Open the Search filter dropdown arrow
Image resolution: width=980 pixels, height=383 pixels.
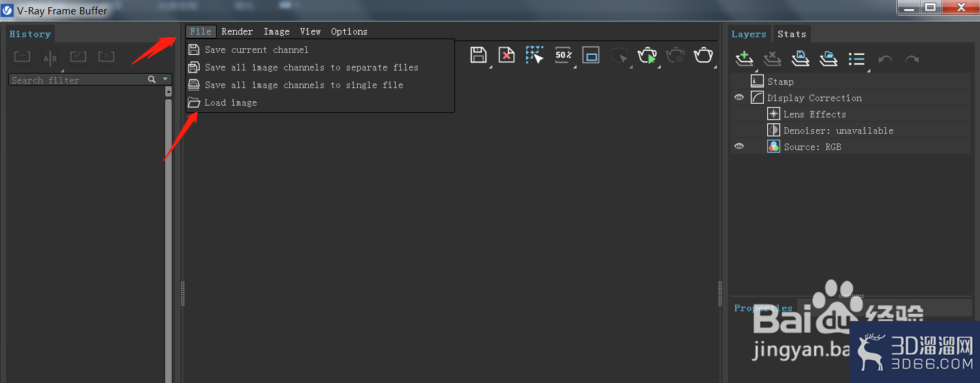(165, 80)
